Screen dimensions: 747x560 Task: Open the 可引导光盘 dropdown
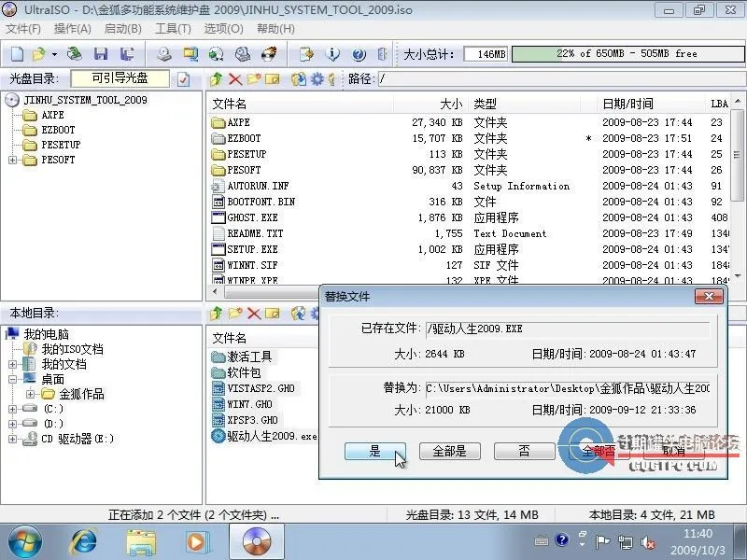[121, 78]
